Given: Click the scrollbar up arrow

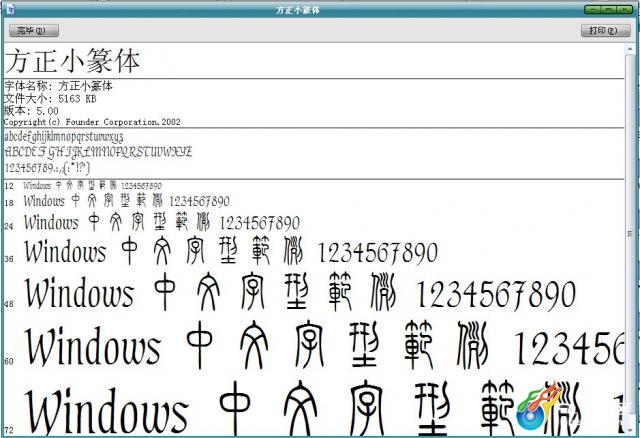Looking at the screenshot, I should pyautogui.click(x=630, y=49).
